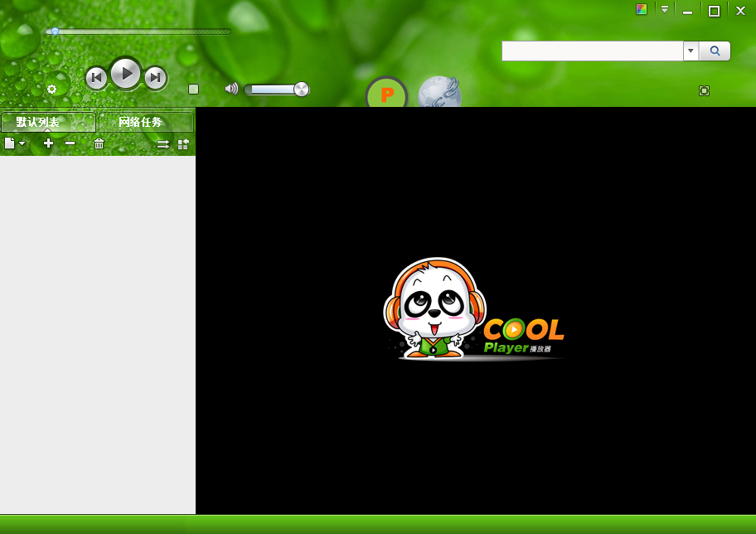This screenshot has height=534, width=756.
Task: Open the main menu dropdown arrow in title bar
Action: click(664, 9)
